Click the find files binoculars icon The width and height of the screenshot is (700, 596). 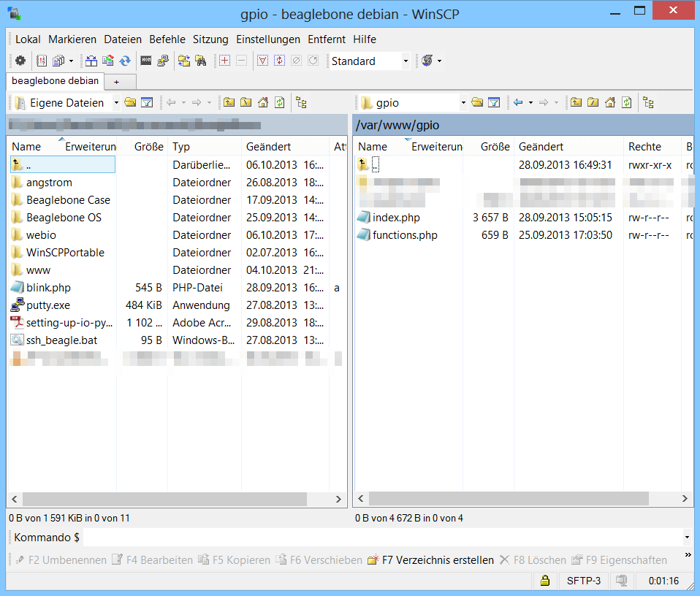click(x=201, y=61)
